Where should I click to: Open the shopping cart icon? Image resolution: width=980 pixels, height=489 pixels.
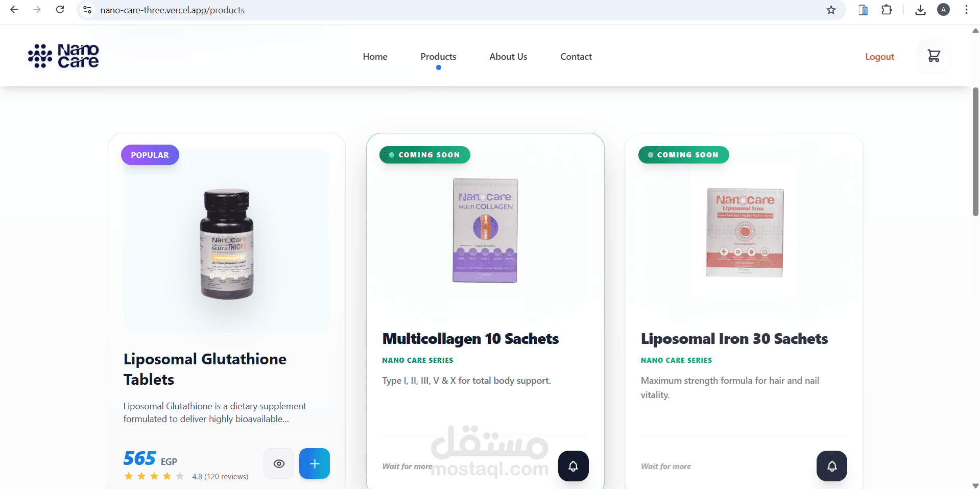934,56
